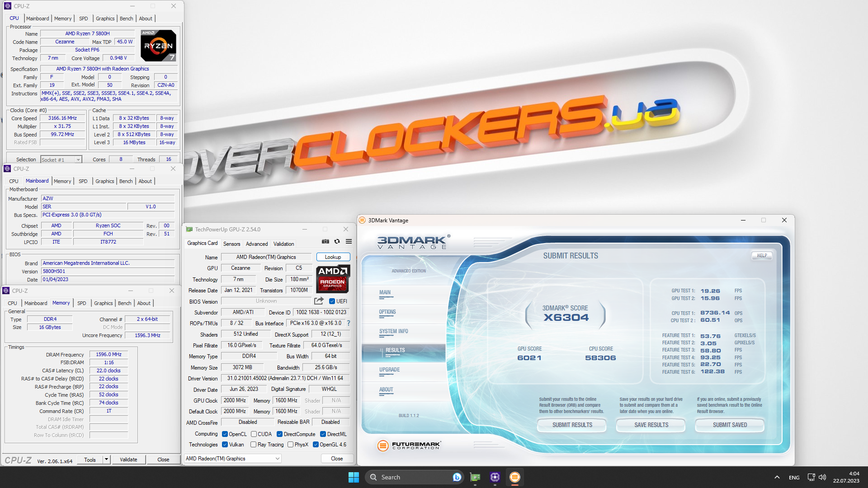Open Bing chat icon in the search box

pos(457,477)
